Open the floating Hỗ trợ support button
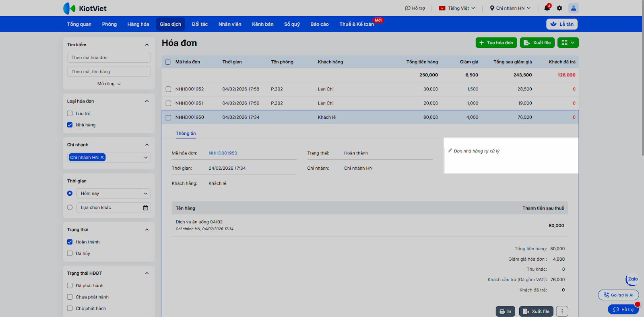This screenshot has width=644, height=317. (x=623, y=309)
